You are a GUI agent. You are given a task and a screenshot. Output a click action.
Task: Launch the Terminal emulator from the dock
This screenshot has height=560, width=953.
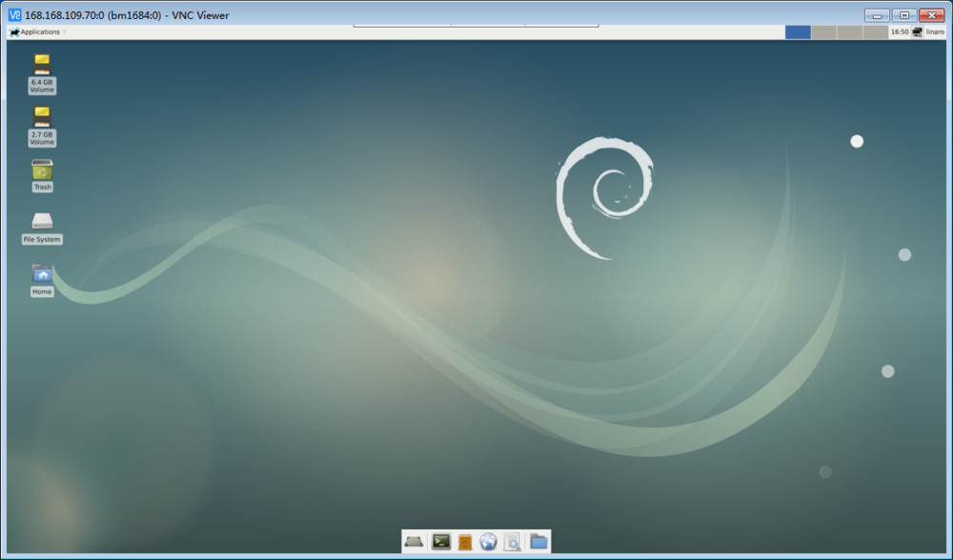(x=440, y=541)
